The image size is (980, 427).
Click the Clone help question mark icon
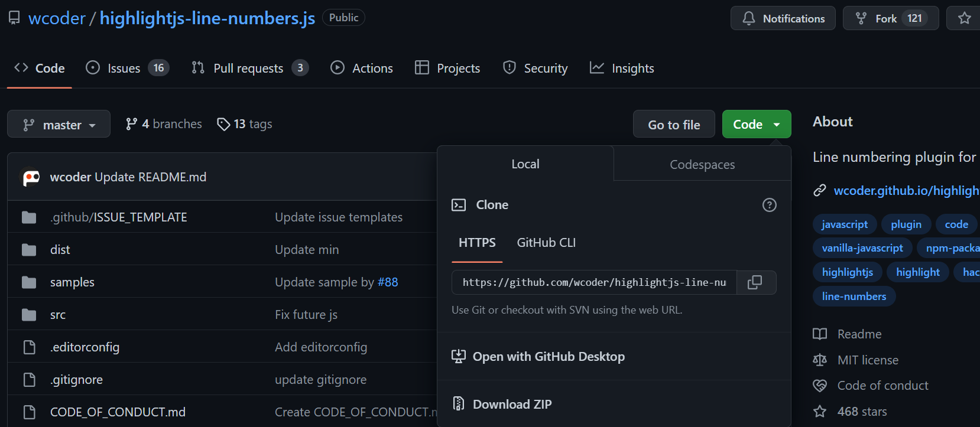point(770,205)
